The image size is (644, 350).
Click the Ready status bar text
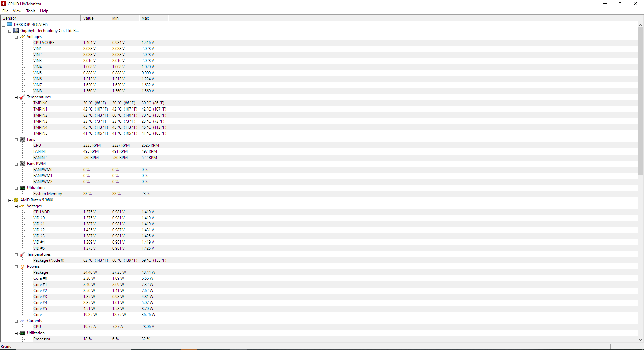(x=6, y=347)
